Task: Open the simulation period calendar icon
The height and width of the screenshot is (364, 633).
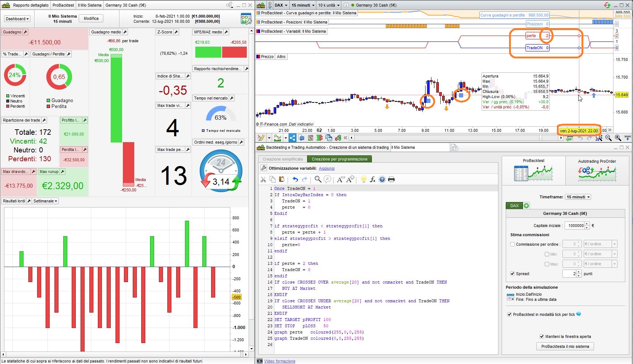Action: [x=510, y=297]
